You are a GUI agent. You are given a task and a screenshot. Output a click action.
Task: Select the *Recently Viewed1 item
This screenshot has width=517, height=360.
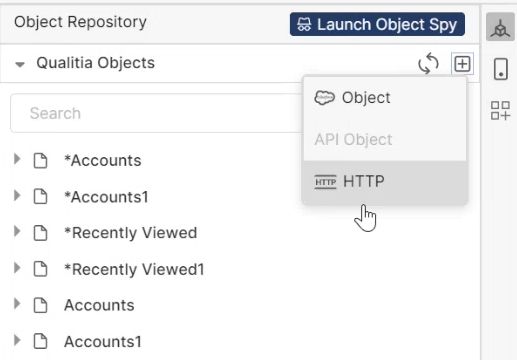pos(134,269)
